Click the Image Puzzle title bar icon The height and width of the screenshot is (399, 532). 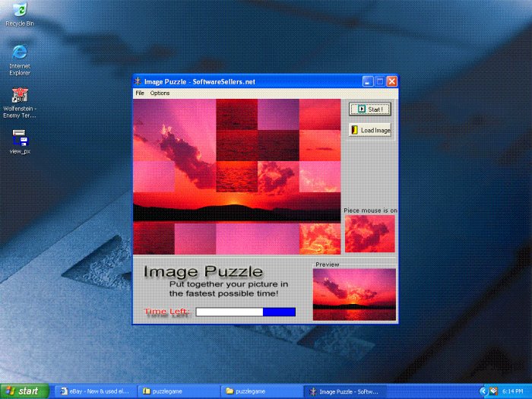138,81
